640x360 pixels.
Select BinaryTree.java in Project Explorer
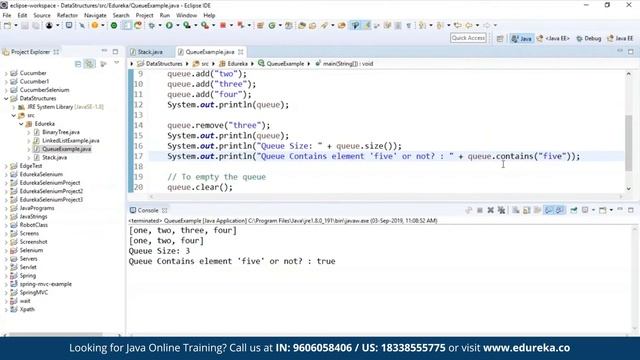[61, 132]
